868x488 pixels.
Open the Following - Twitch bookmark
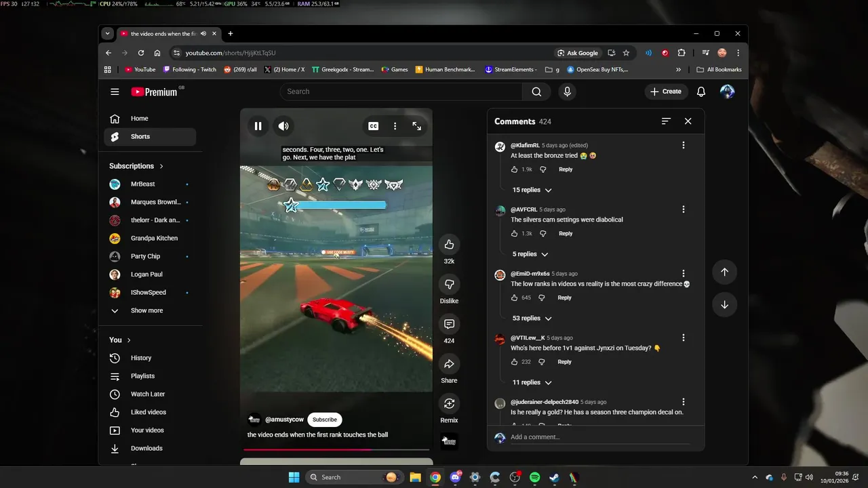pyautogui.click(x=189, y=70)
